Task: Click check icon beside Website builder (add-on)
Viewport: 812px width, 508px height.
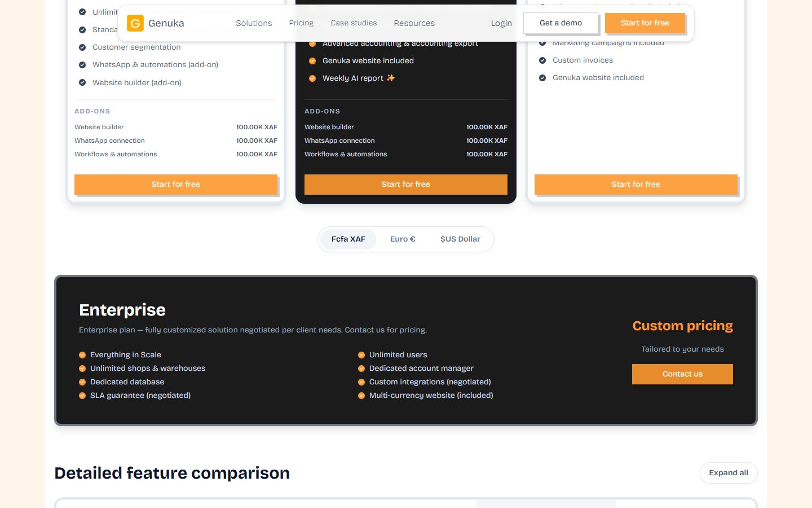Action: [82, 82]
